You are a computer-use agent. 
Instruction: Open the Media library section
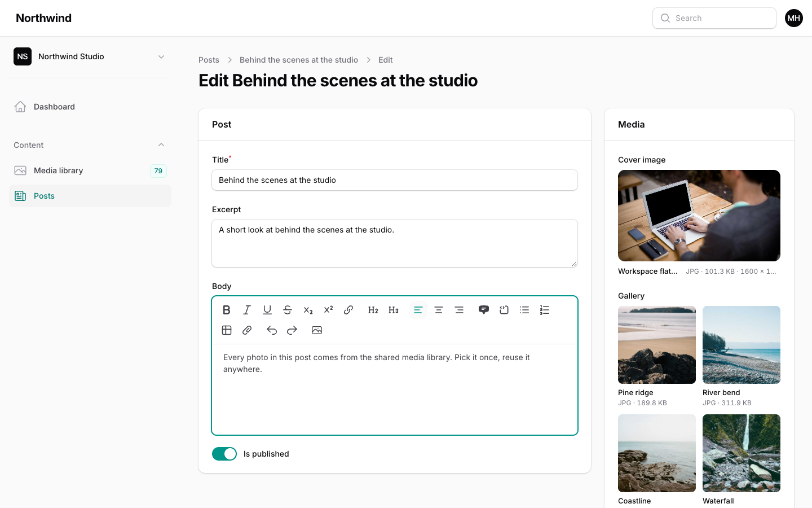90,170
